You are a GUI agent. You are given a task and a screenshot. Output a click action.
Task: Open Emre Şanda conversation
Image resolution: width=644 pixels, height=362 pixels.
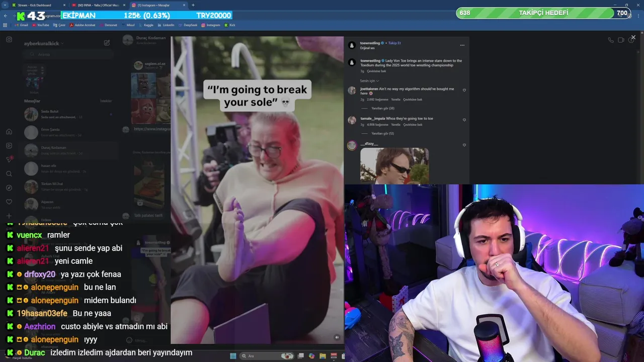tap(68, 132)
